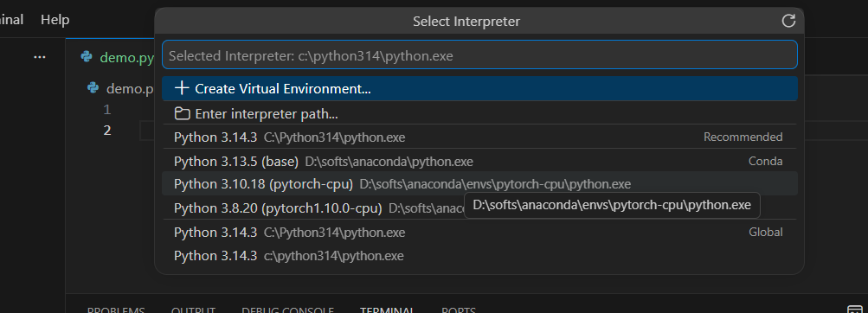The height and width of the screenshot is (313, 868).
Task: Click the folder icon beside Enter interpreter path
Action: (x=182, y=114)
